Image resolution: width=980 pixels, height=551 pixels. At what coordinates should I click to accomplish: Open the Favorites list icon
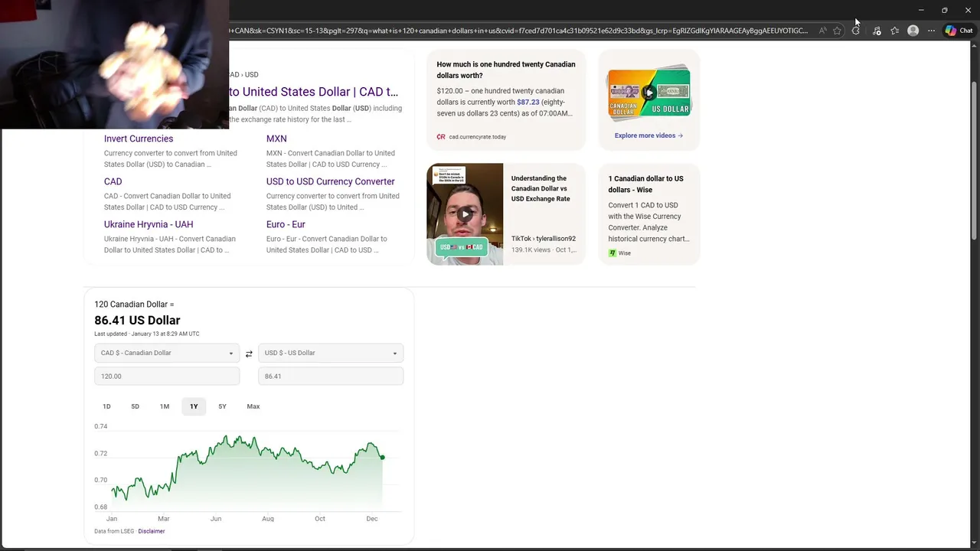click(895, 31)
